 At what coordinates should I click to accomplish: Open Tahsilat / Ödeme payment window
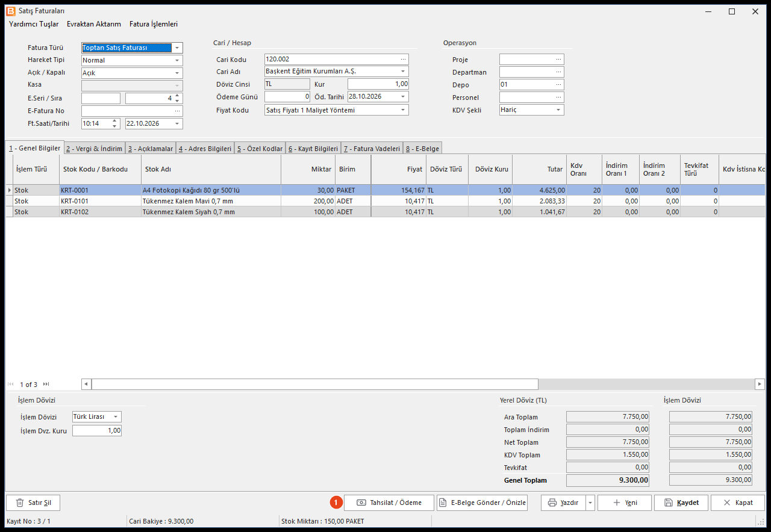tap(389, 503)
